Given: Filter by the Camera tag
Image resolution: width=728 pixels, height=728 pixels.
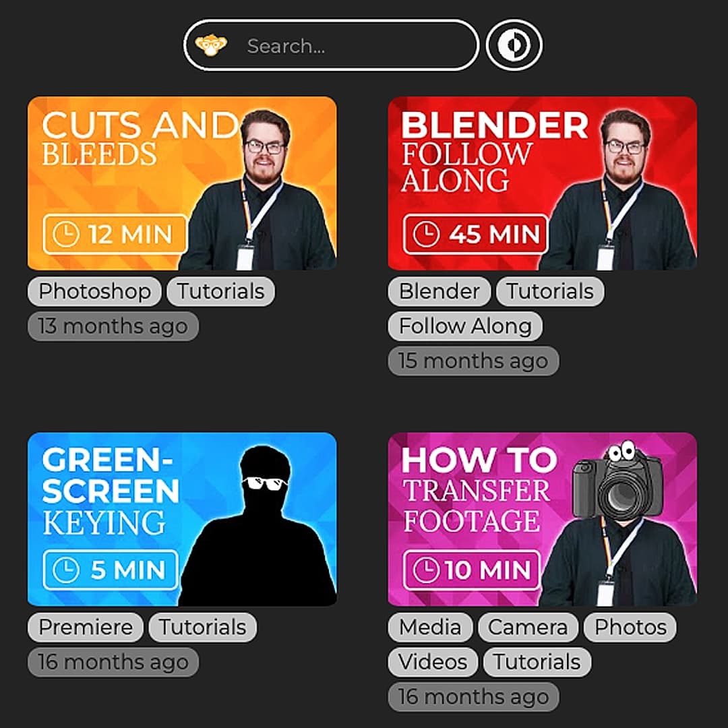Looking at the screenshot, I should point(528,628).
